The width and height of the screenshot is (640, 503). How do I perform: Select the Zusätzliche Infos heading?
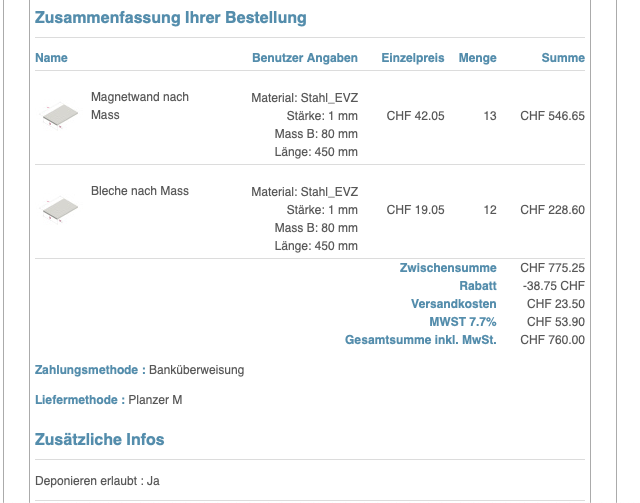pos(99,439)
